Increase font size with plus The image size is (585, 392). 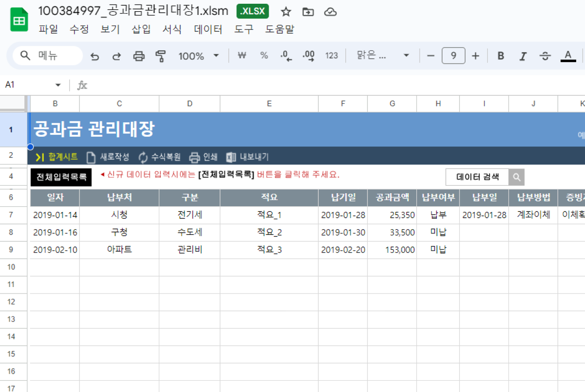click(x=476, y=56)
